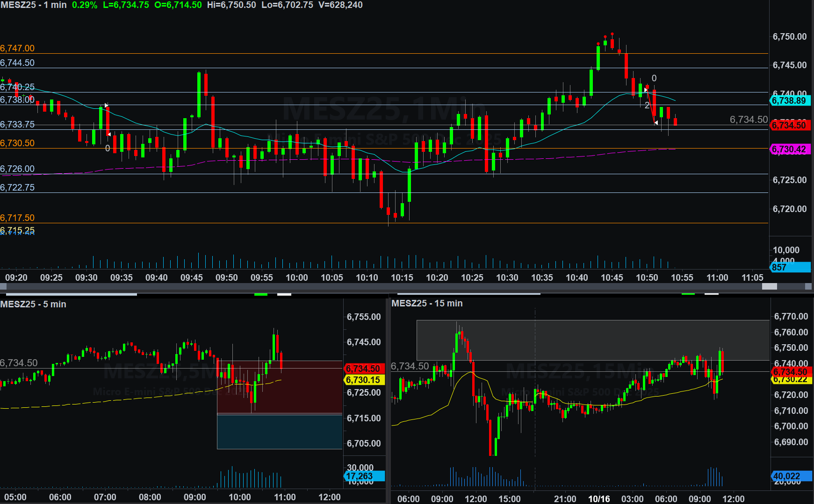The height and width of the screenshot is (504, 814).
Task: Click the red 6,734.50 price tag on 15 min chart
Action: point(790,372)
